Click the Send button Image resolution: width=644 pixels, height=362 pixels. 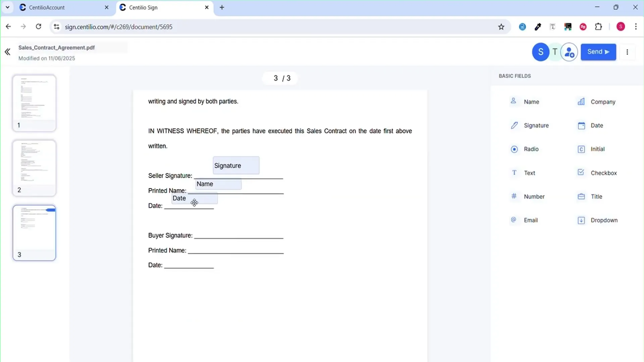click(x=598, y=52)
